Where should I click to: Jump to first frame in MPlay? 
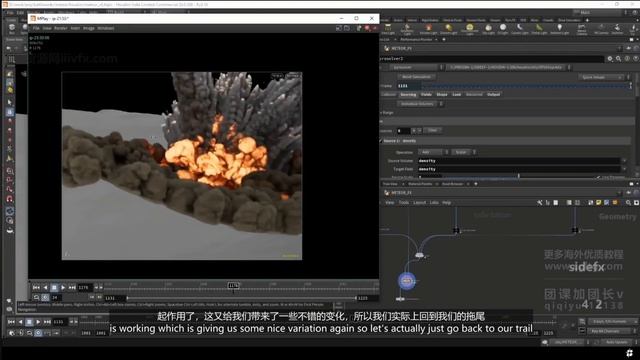click(36, 287)
